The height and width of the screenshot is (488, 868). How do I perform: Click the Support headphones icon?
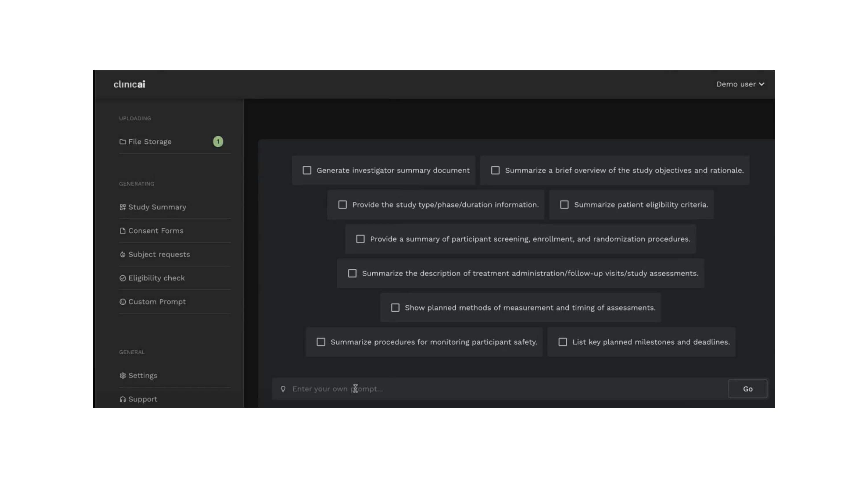pos(123,400)
